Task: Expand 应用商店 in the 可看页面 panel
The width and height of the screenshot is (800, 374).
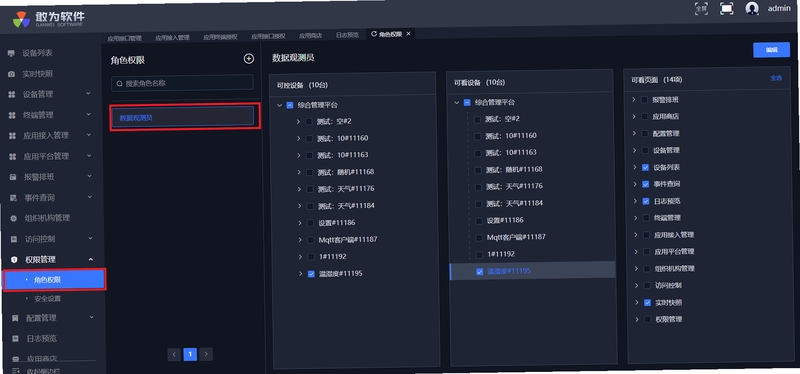Action: [634, 116]
